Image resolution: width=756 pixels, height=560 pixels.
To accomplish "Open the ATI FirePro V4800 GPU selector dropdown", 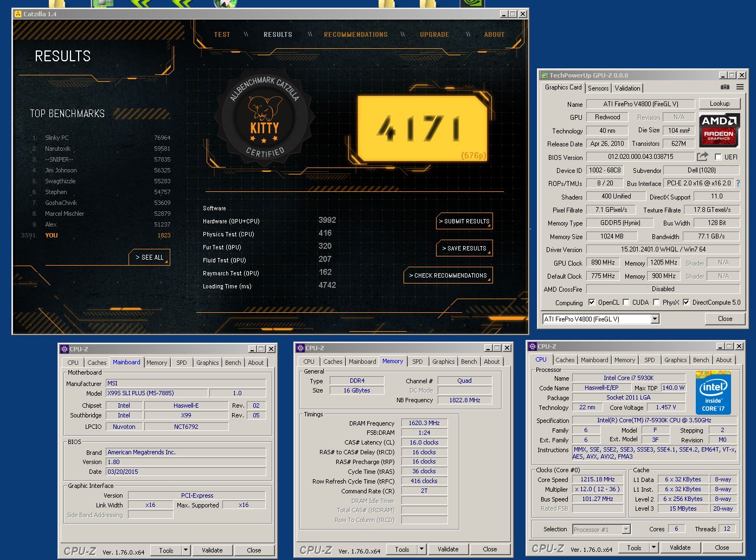I will [655, 319].
